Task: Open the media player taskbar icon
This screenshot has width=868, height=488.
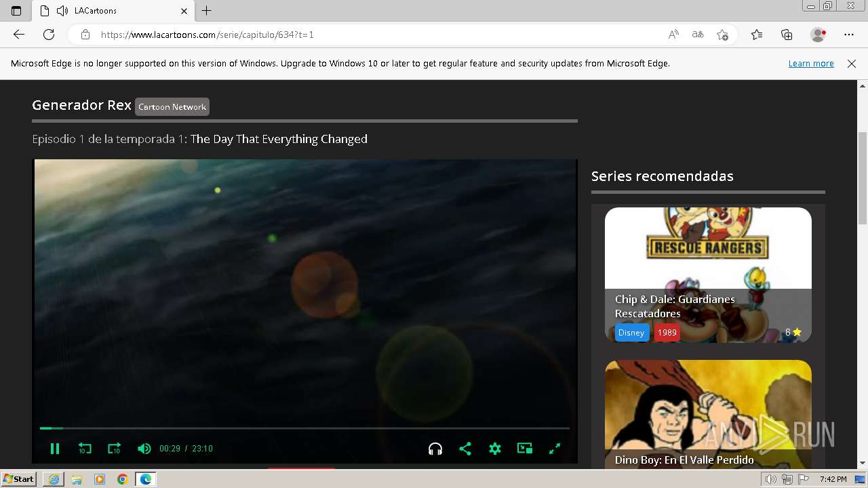Action: coord(100,479)
